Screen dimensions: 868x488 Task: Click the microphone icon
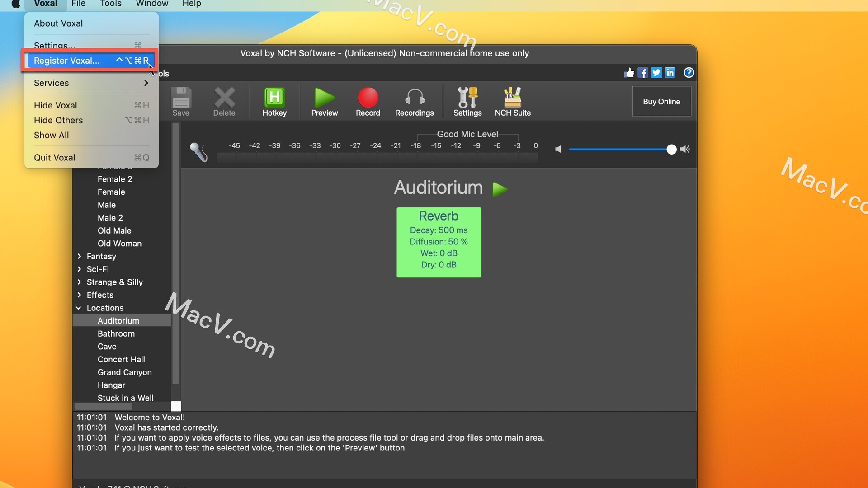198,152
